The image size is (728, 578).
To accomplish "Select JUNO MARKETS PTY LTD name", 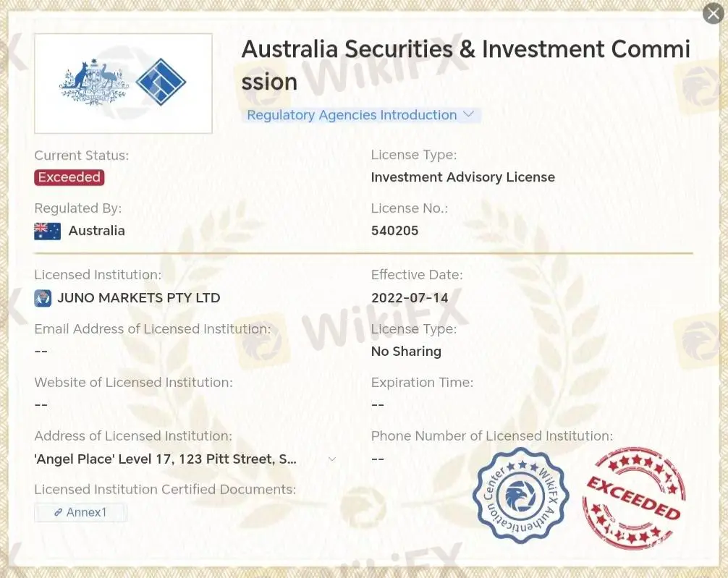I will point(138,298).
